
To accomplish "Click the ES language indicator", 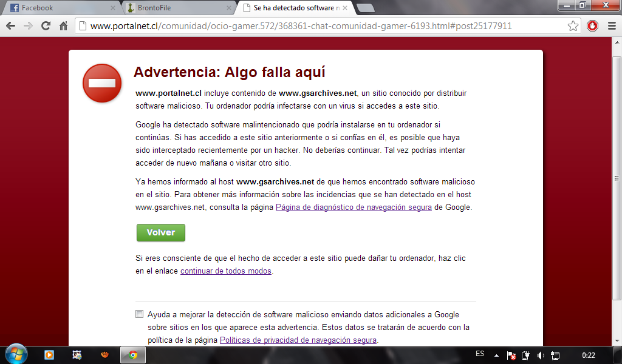I will 480,354.
